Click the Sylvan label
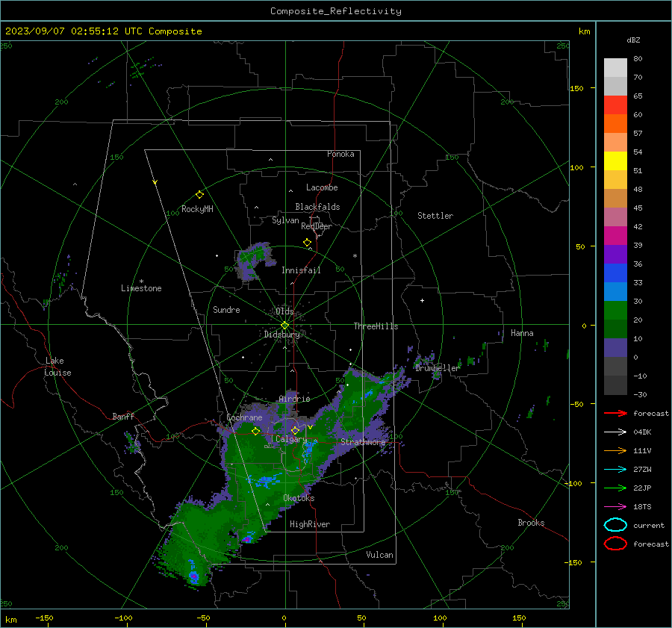 tap(285, 220)
